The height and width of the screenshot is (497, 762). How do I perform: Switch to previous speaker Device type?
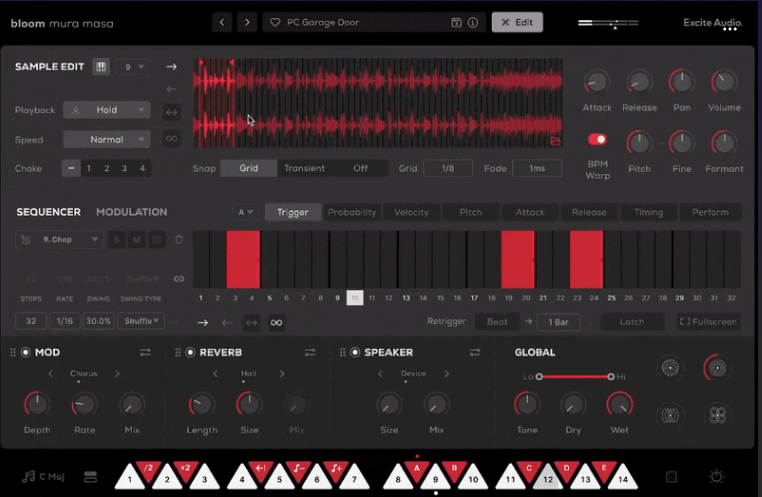(380, 374)
